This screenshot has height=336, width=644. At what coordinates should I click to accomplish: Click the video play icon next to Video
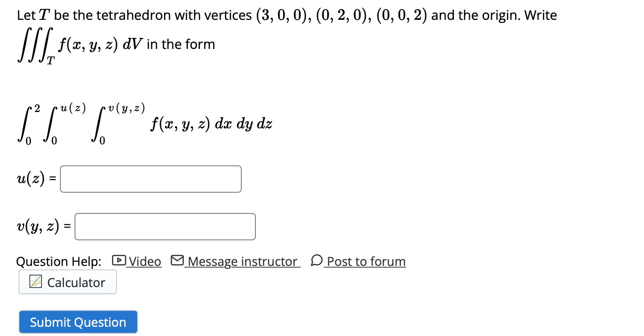pos(118,261)
